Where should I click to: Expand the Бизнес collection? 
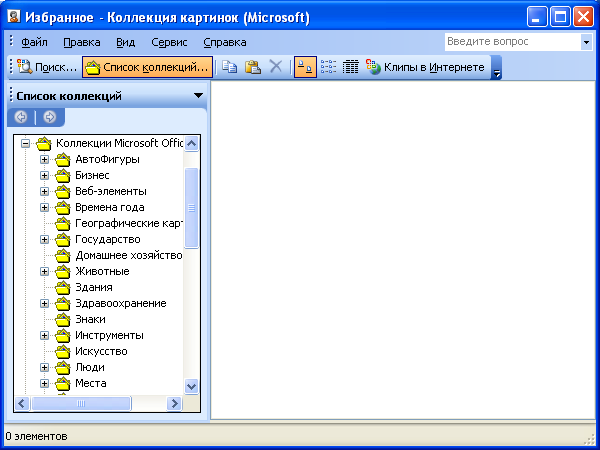pyautogui.click(x=44, y=176)
